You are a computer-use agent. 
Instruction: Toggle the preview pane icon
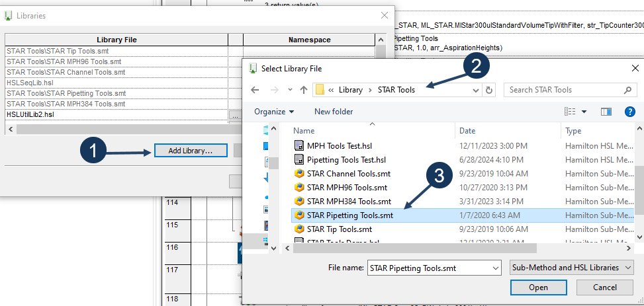tap(606, 112)
